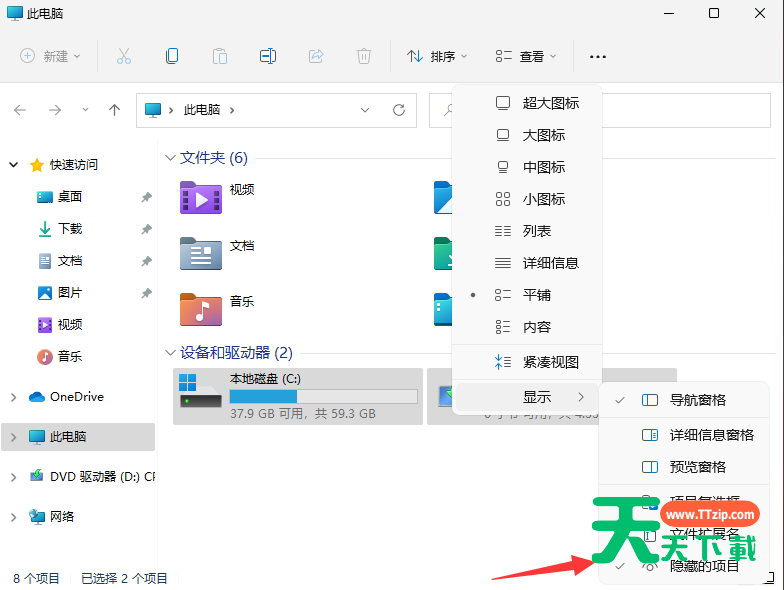Click the Rename icon in toolbar

[x=268, y=56]
